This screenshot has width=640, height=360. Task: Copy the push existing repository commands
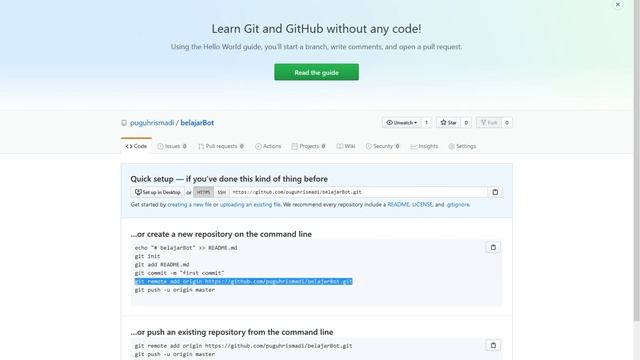(x=493, y=345)
